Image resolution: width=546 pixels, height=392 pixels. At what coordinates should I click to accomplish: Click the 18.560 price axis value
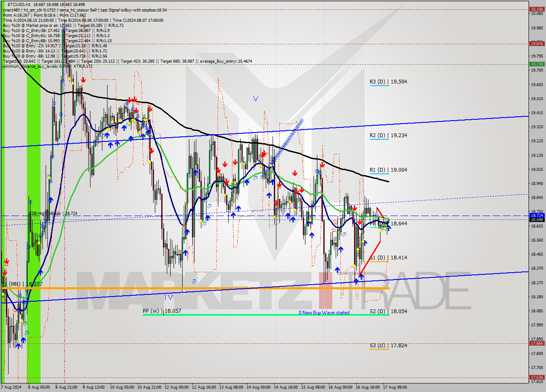tap(537, 240)
